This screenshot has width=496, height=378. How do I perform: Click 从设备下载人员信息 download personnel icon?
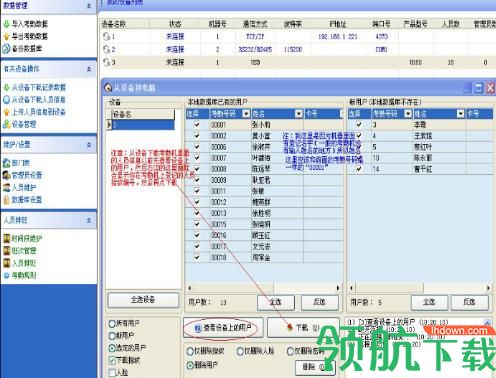[x=6, y=99]
